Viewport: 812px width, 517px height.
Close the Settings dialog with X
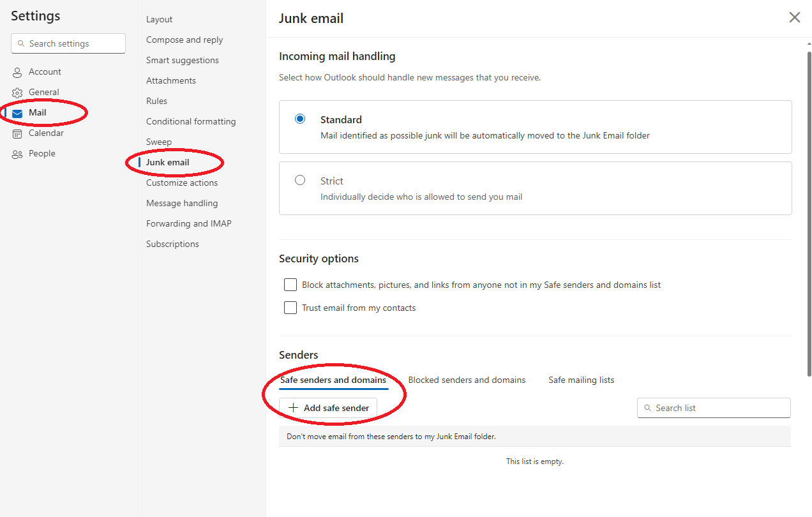[x=794, y=18]
